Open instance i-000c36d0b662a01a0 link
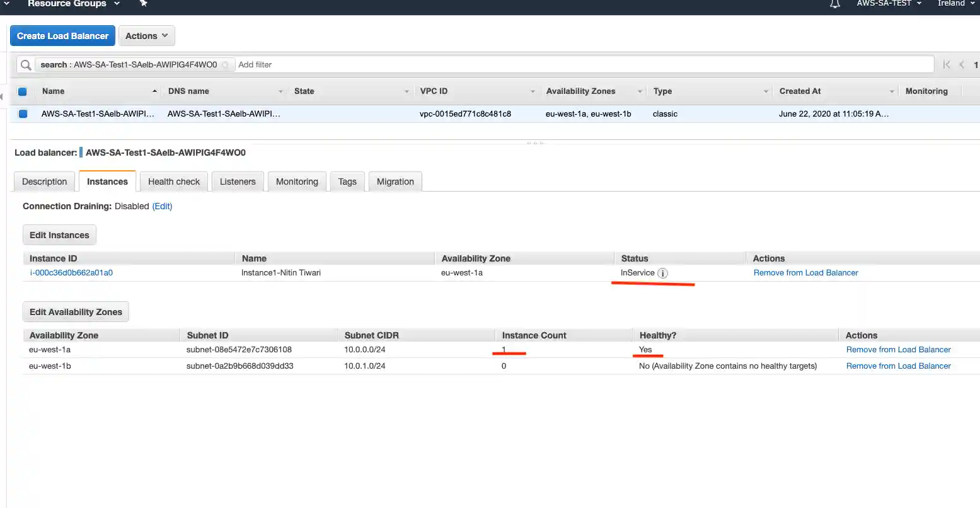Image resolution: width=980 pixels, height=508 pixels. [x=71, y=273]
